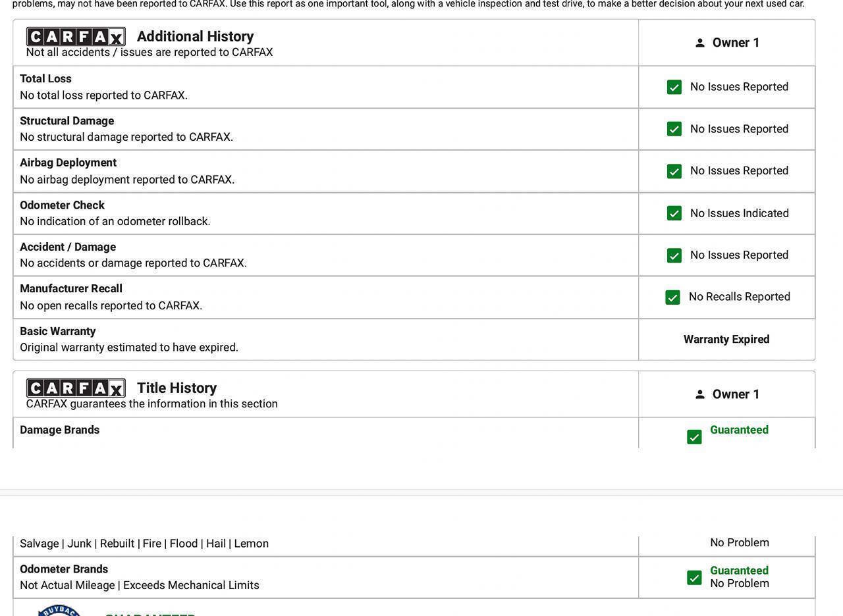Click the Accident / Damage row title
This screenshot has height=616, width=843.
coord(68,247)
